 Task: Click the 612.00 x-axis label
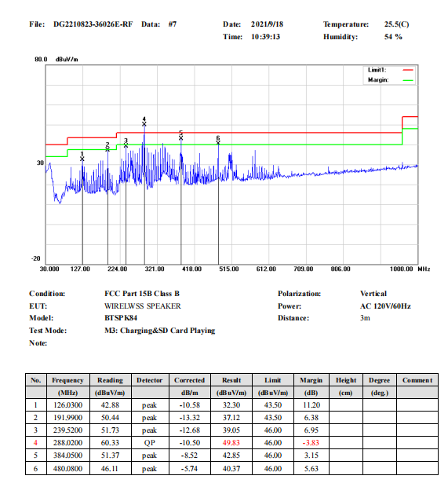[266, 269]
